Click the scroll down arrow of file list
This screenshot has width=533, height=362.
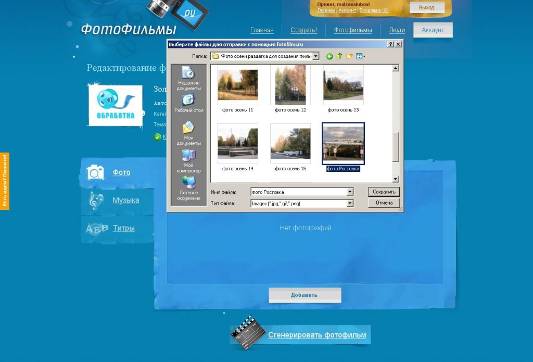coord(395,179)
